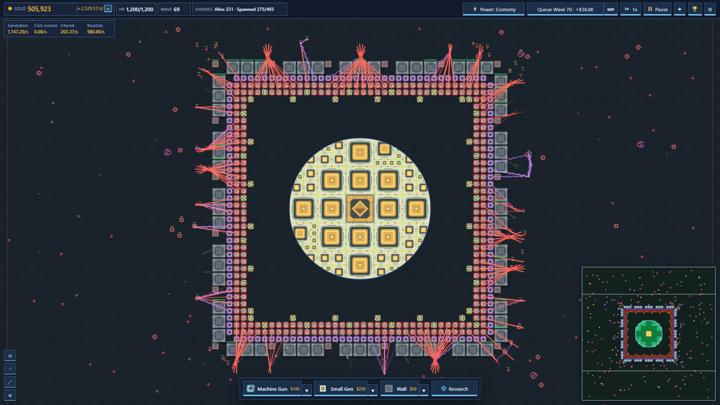Screen dimensions: 720x405
Task: Click the Interest income stat
Action: coord(69,29)
